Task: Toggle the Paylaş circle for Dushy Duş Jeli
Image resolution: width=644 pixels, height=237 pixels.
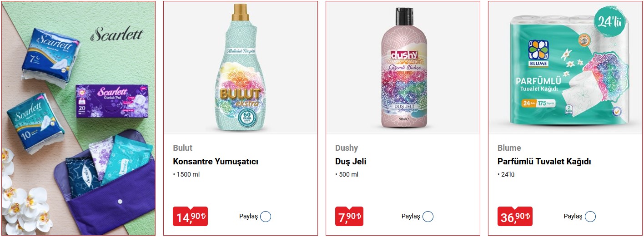Action: pyautogui.click(x=428, y=217)
